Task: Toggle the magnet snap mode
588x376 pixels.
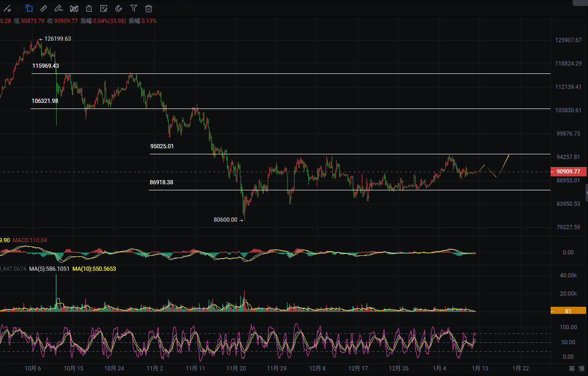Action: tap(119, 8)
